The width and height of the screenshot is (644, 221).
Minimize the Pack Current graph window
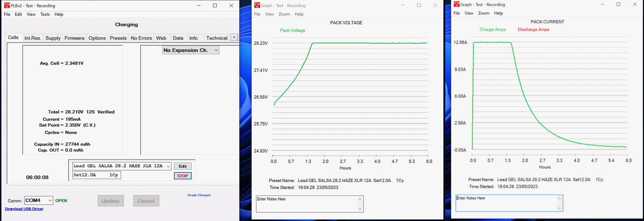[602, 4]
